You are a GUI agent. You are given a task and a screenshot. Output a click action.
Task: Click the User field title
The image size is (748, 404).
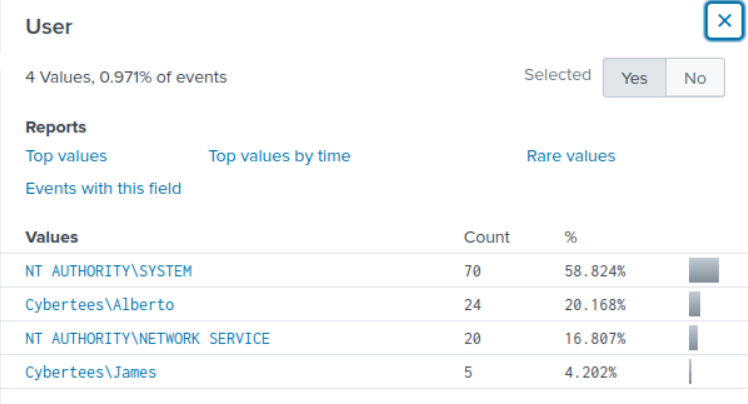(x=49, y=26)
